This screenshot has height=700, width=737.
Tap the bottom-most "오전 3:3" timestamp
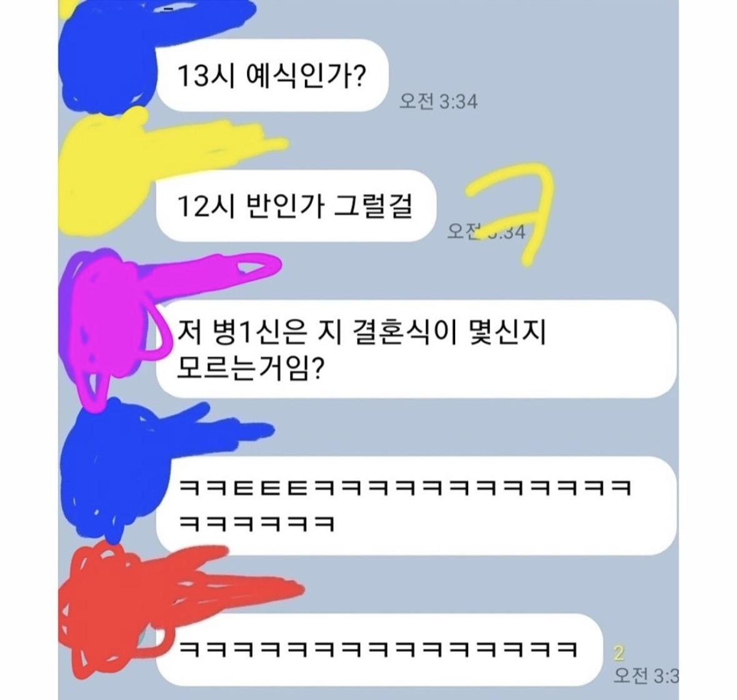(646, 676)
